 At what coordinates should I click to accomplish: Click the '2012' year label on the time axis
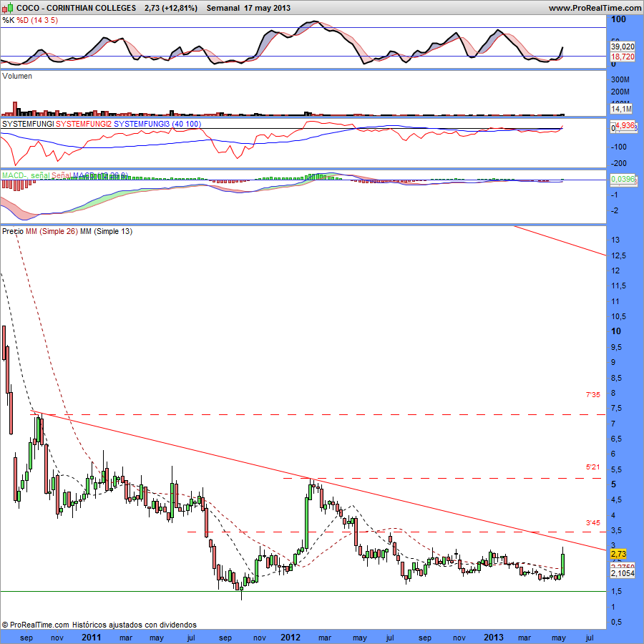[x=291, y=637]
